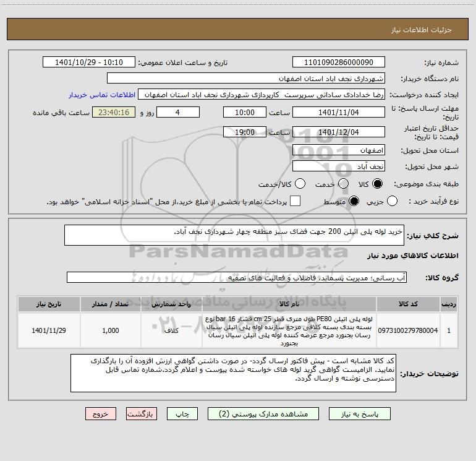This screenshot has width=476, height=461.
Task: Click the پاسخ به نیاز button
Action: coord(360,414)
